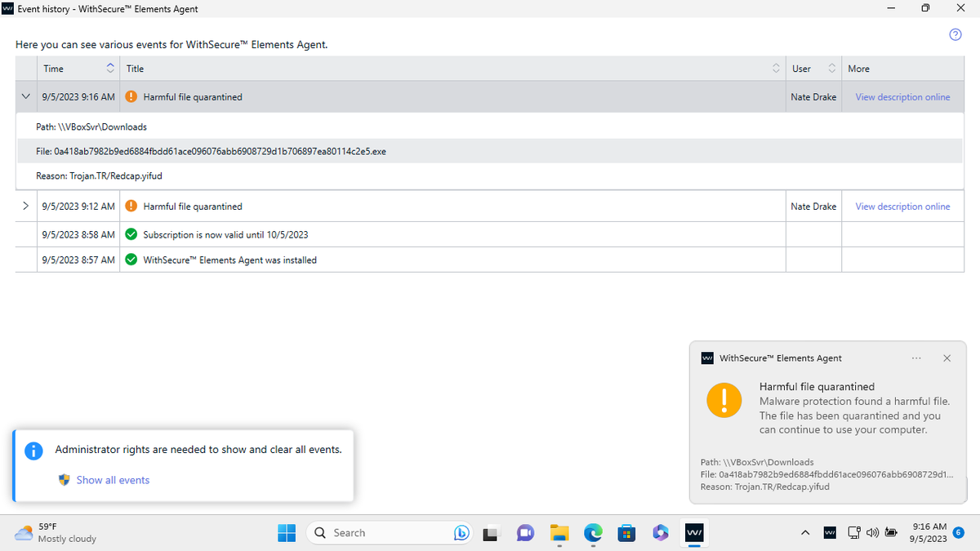The height and width of the screenshot is (551, 980).
Task: Click the exclamation icon in the quarantine notification
Action: pos(724,400)
